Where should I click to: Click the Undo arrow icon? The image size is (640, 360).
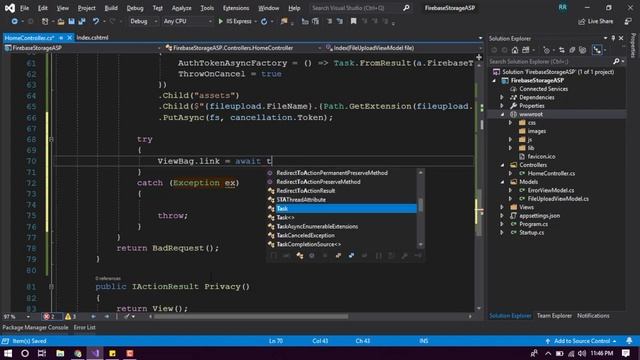click(x=96, y=21)
